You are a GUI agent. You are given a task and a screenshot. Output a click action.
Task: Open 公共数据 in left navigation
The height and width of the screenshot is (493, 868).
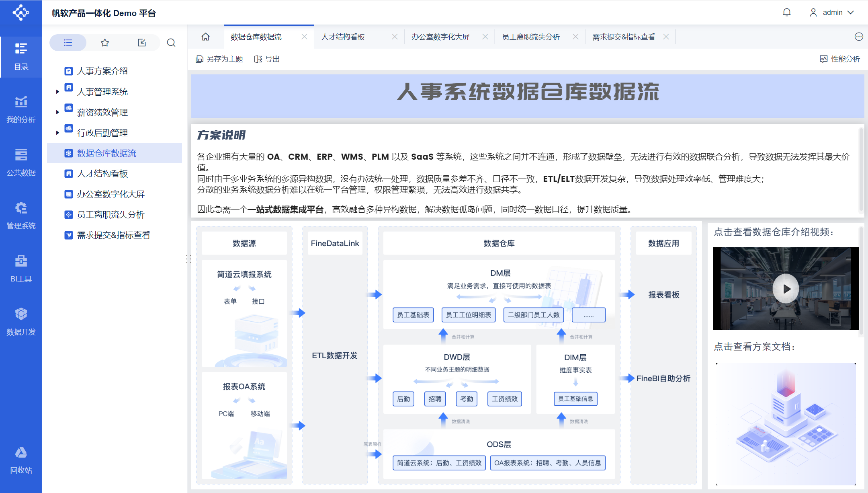tap(21, 162)
